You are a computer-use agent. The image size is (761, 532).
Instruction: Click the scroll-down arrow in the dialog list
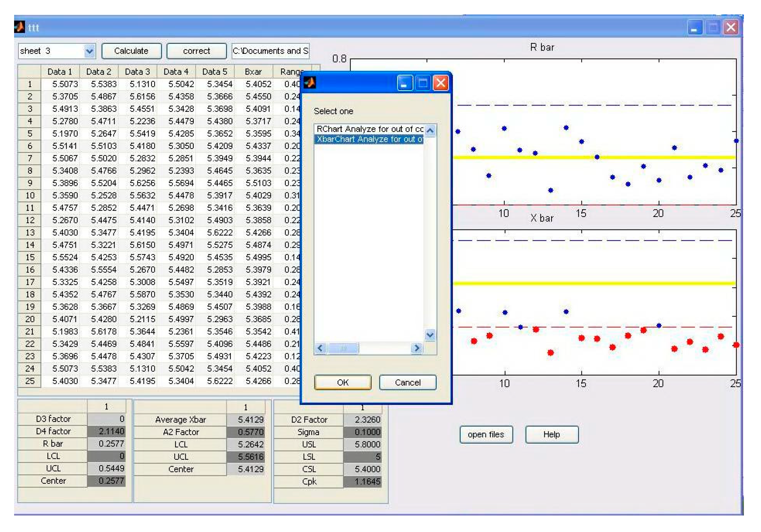pyautogui.click(x=430, y=335)
